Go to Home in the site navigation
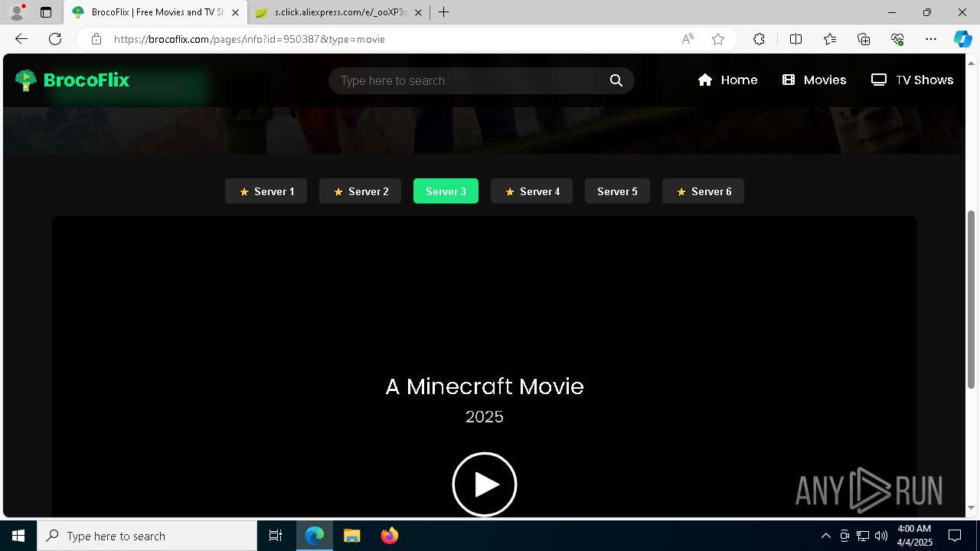Image resolution: width=980 pixels, height=551 pixels. coord(728,80)
